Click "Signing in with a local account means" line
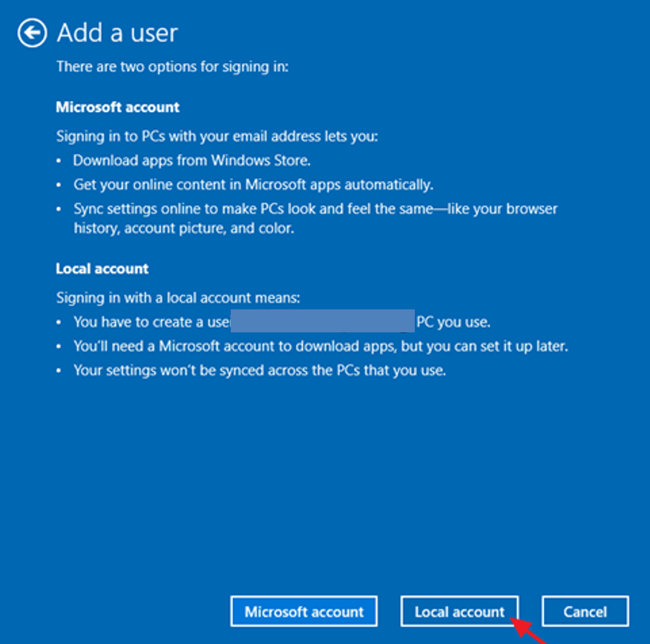The width and height of the screenshot is (650, 644). coord(178,298)
